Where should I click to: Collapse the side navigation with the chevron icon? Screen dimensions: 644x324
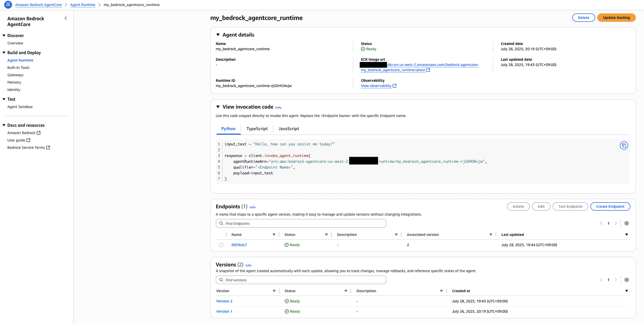coord(66,18)
